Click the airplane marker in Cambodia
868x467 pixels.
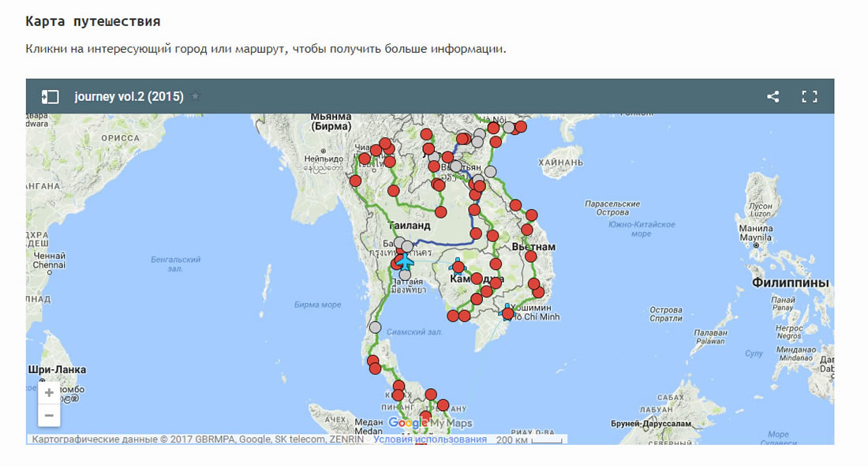pyautogui.click(x=457, y=266)
